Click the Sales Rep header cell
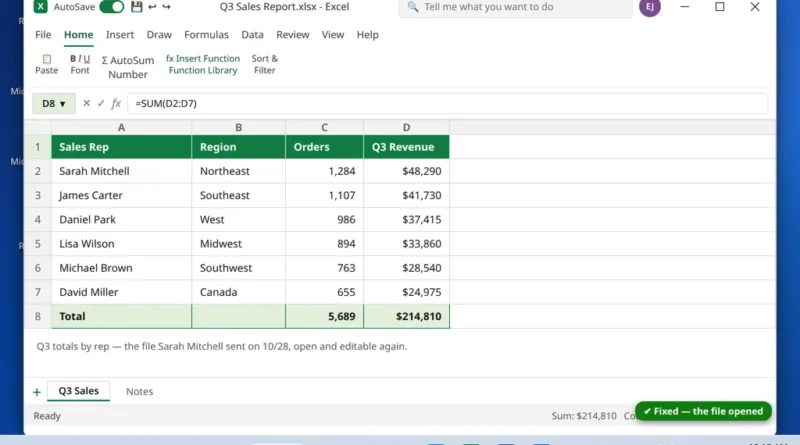The image size is (800, 445). [121, 147]
